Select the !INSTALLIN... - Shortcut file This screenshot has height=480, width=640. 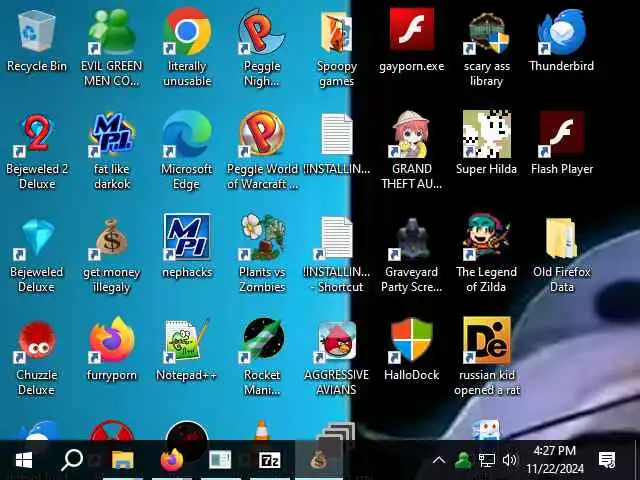(x=335, y=238)
